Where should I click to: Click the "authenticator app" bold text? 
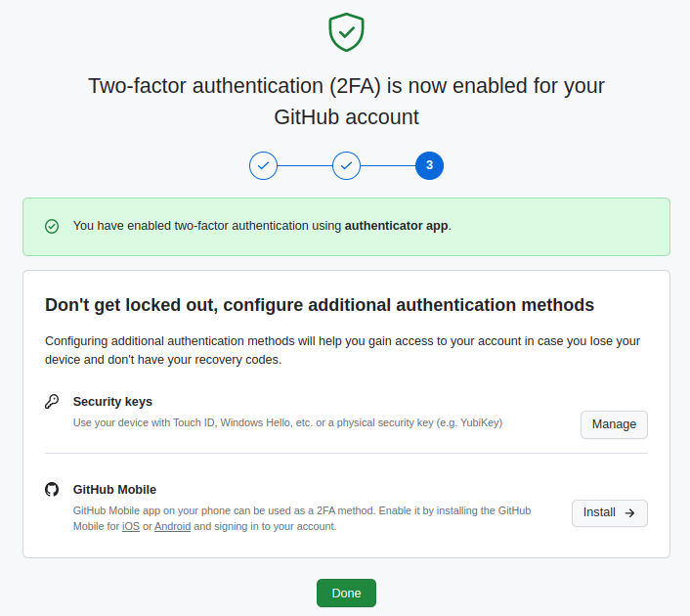click(396, 226)
